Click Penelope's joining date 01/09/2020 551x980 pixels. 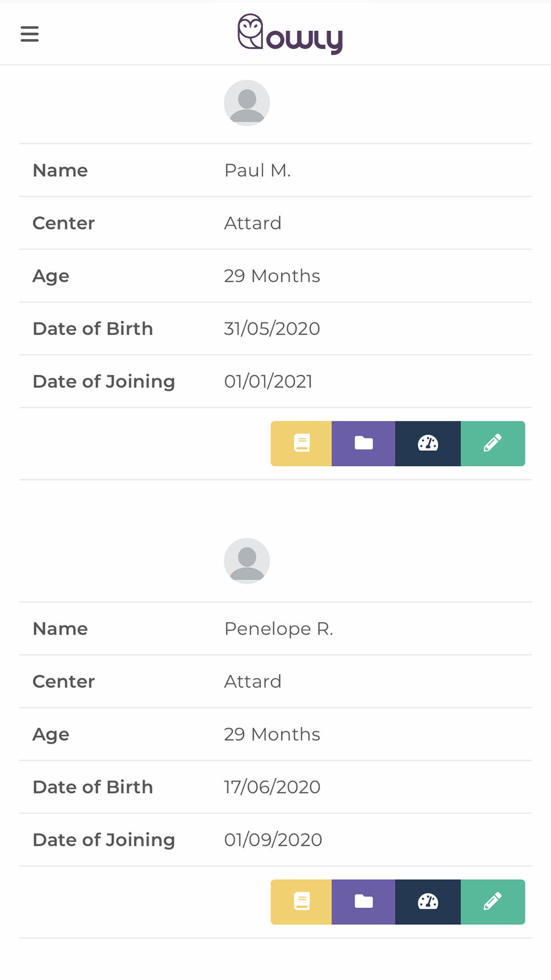coord(273,840)
